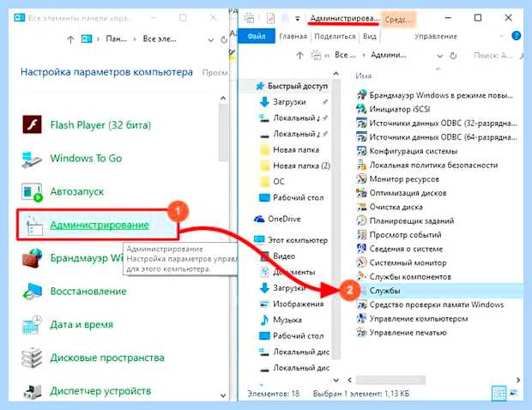Click the Управление печатью icon
Screen dimensions: 532x410
tap(362, 333)
